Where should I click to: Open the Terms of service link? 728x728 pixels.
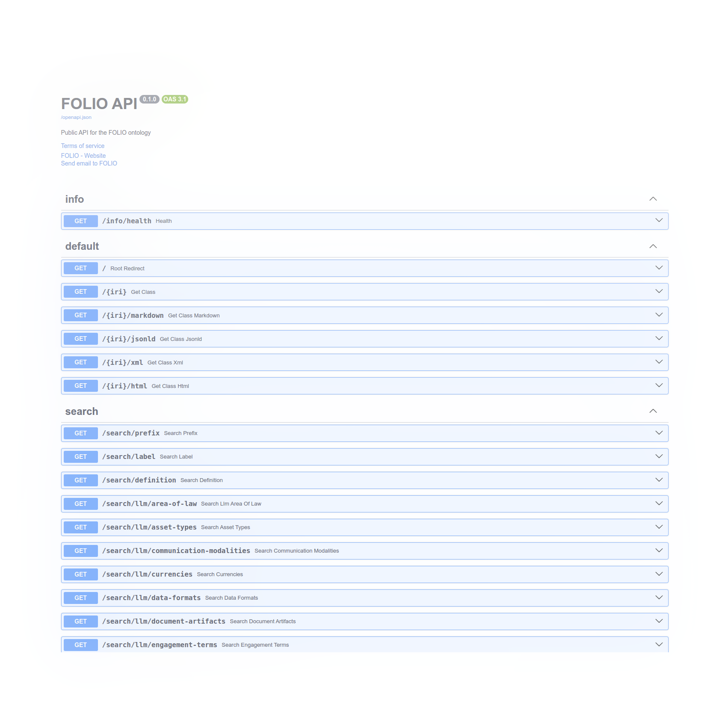(83, 146)
